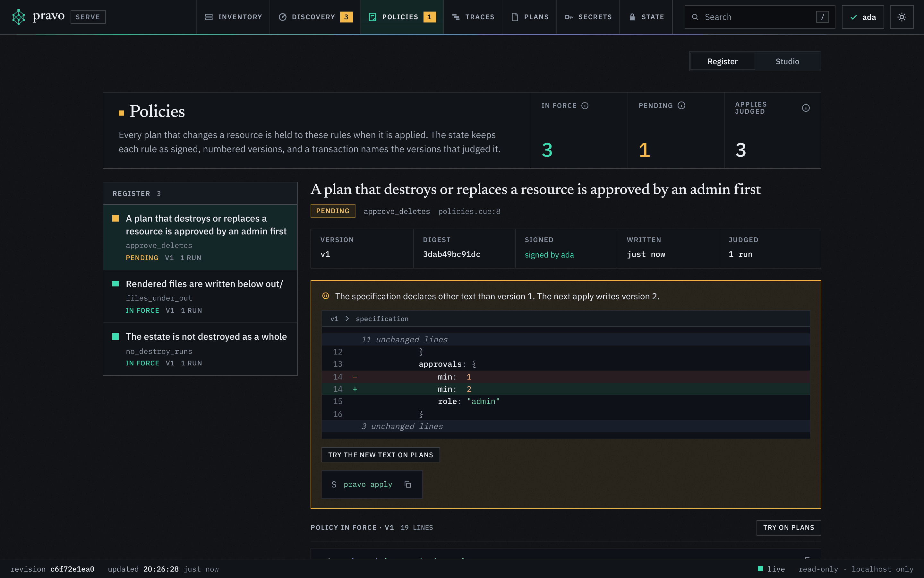Click the PENDING status badge
The height and width of the screenshot is (578, 924).
pyautogui.click(x=333, y=211)
